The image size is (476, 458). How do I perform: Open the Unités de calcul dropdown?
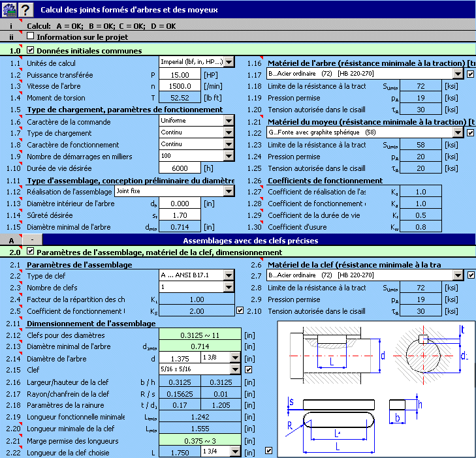click(x=229, y=62)
